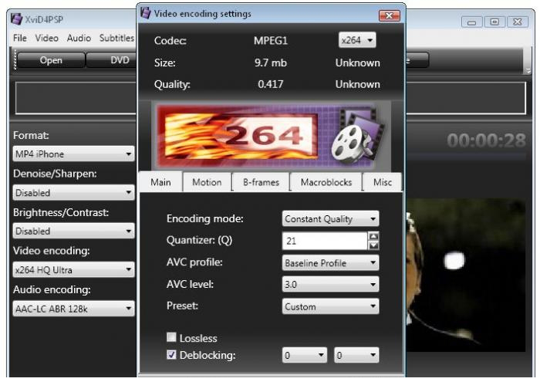The height and width of the screenshot is (392, 540).
Task: Maximize the XviD4PSP main window
Action: (x=494, y=22)
